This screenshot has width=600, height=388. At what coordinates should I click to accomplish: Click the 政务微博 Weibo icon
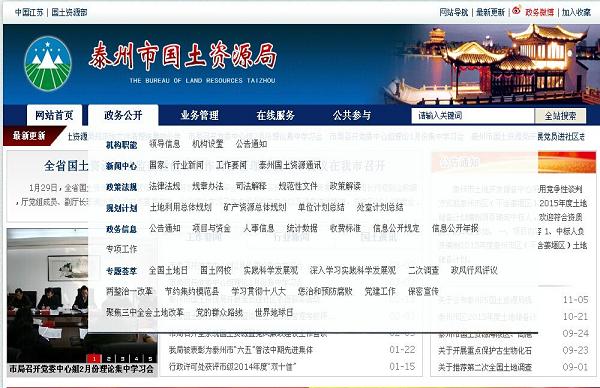pos(516,11)
